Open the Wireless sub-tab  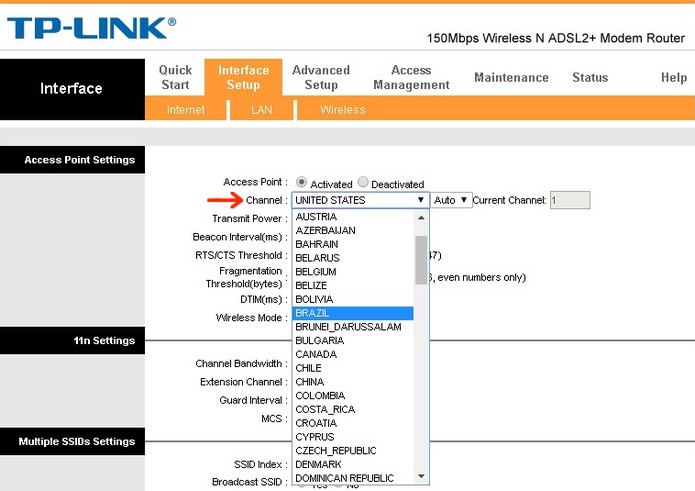pyautogui.click(x=343, y=110)
